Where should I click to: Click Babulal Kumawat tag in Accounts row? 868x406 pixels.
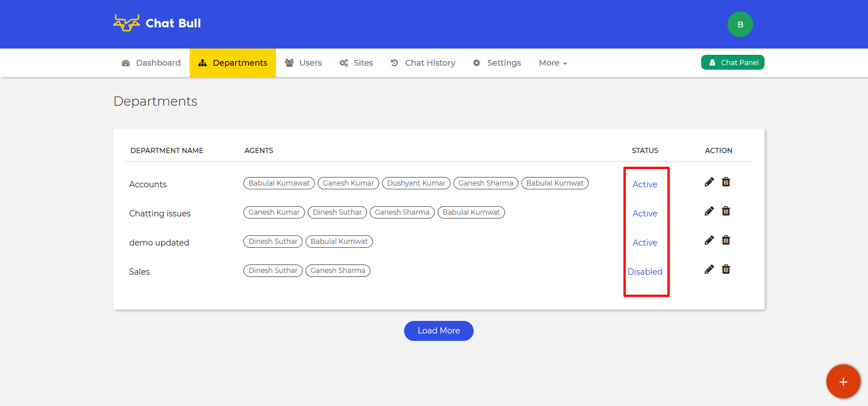[x=279, y=183]
